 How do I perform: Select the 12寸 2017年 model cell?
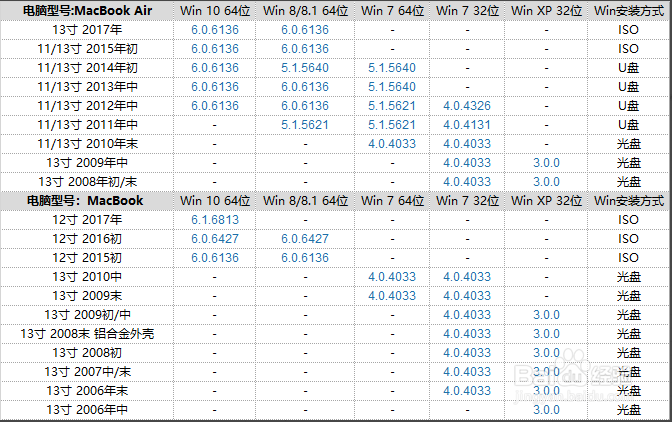point(87,220)
